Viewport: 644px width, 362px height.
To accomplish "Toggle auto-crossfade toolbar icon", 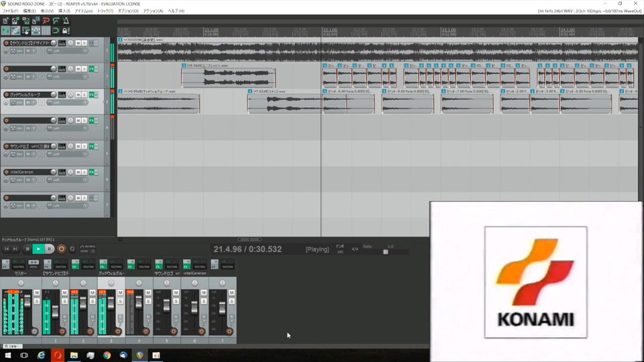I will pos(5,31).
